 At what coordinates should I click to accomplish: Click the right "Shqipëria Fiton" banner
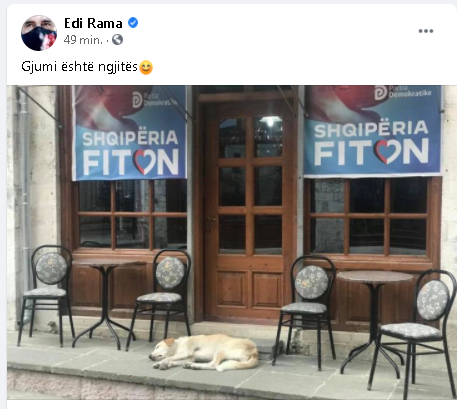(373, 130)
